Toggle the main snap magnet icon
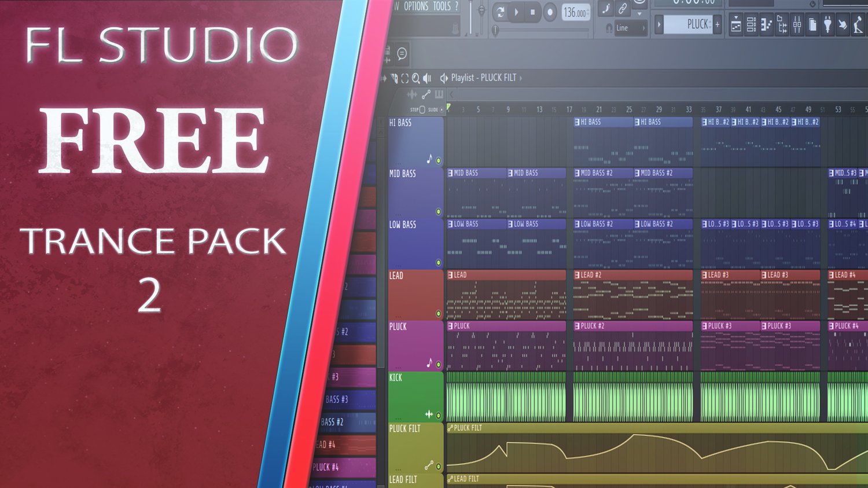This screenshot has height=488, width=868. pos(609,28)
